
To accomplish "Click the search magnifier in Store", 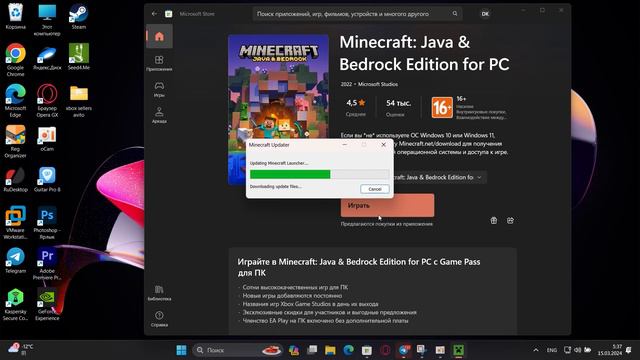I will pos(455,13).
